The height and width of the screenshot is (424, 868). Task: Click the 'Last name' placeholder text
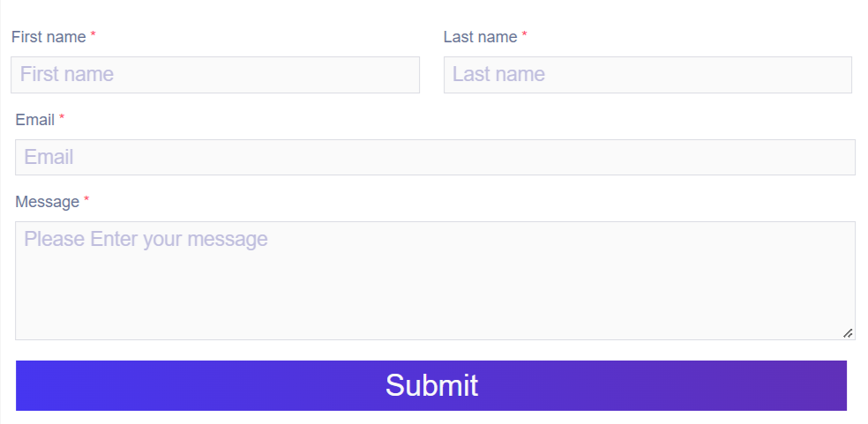tap(498, 75)
